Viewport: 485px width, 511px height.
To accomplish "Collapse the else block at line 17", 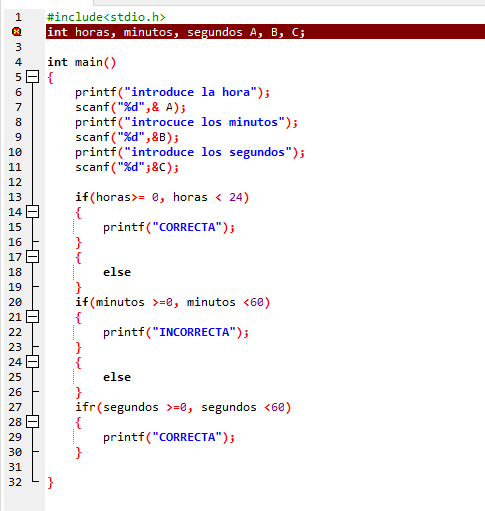I will click(32, 257).
